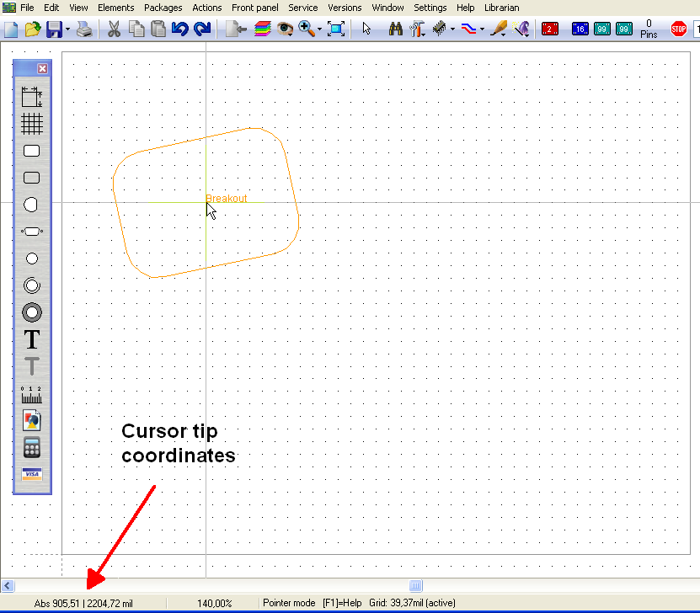Click the printer icon in the toolbar
700x613 pixels.
(x=85, y=29)
